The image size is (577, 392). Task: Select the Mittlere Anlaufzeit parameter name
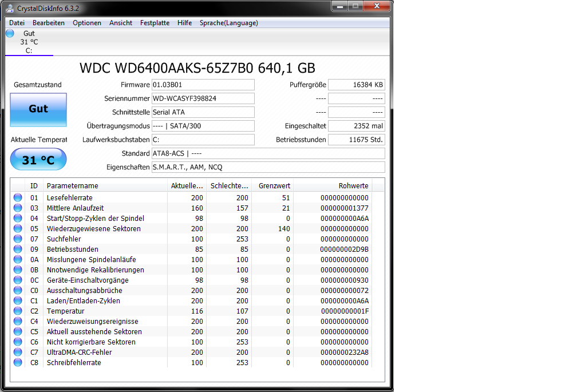click(75, 208)
